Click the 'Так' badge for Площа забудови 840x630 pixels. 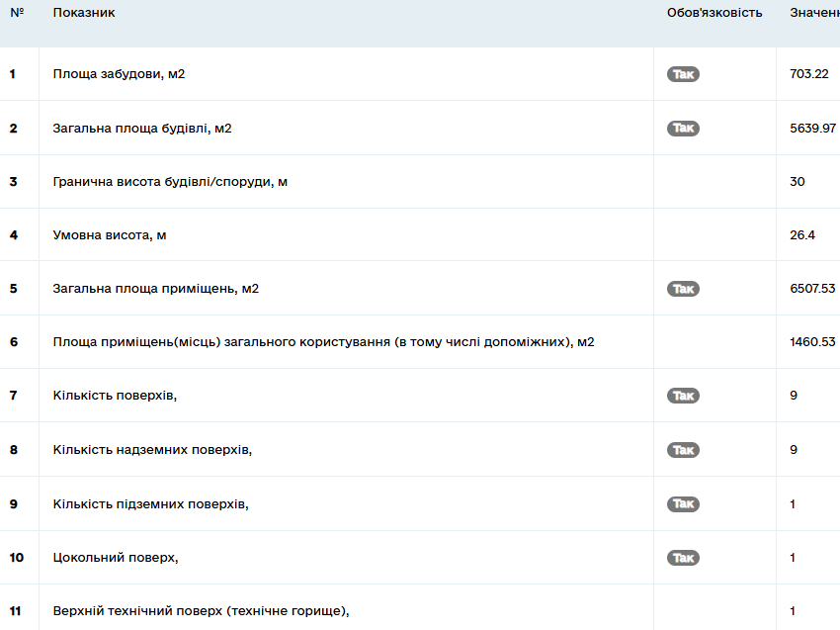683,74
